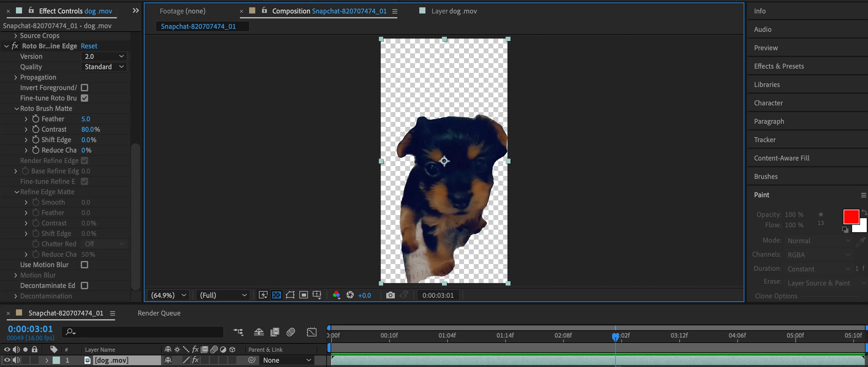Open the Quality Standard dropdown
The image size is (868, 367).
[x=104, y=67]
